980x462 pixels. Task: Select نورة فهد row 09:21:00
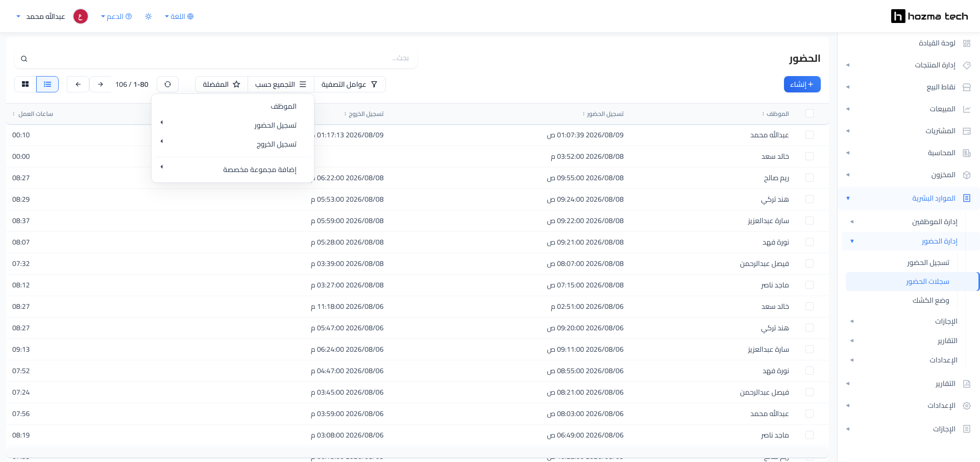click(x=810, y=242)
